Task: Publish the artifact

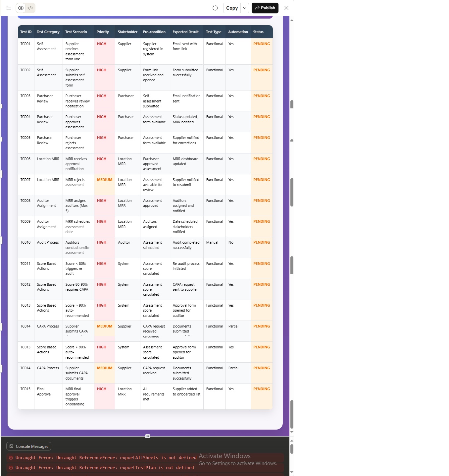Action: (265, 8)
